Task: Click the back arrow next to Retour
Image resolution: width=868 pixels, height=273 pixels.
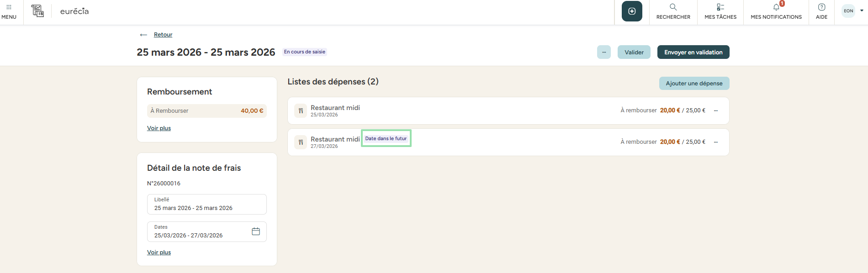Action: pyautogui.click(x=143, y=35)
